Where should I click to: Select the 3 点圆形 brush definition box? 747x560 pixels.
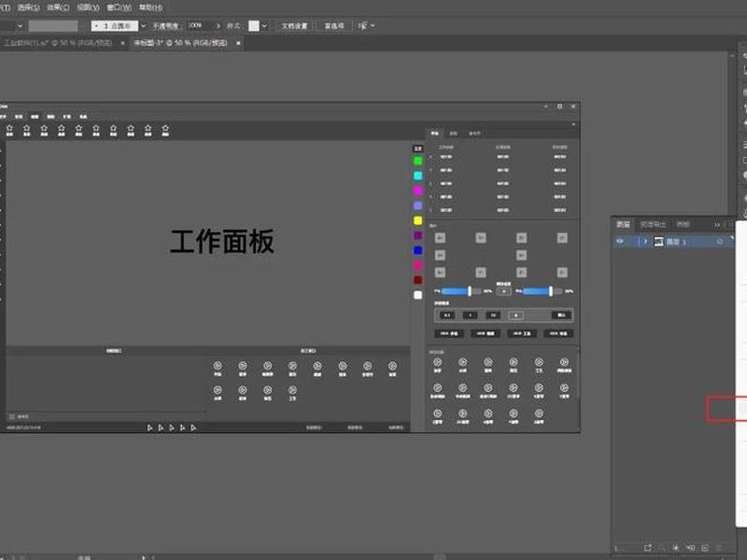(x=114, y=26)
